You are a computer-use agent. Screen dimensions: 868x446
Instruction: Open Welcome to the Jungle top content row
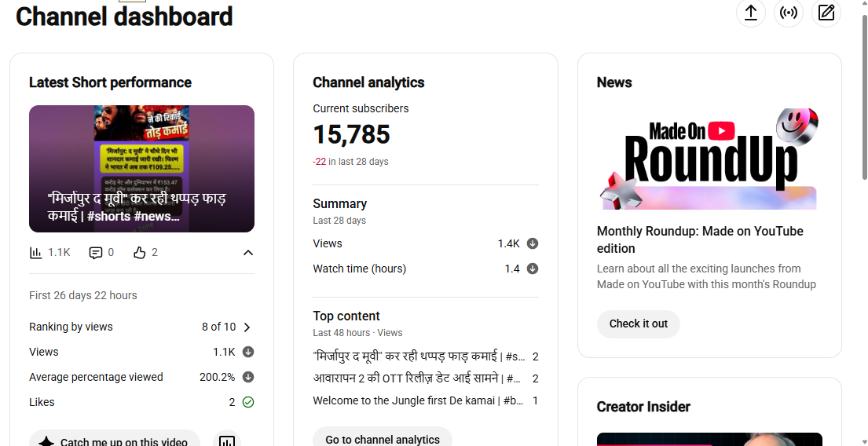pos(426,400)
